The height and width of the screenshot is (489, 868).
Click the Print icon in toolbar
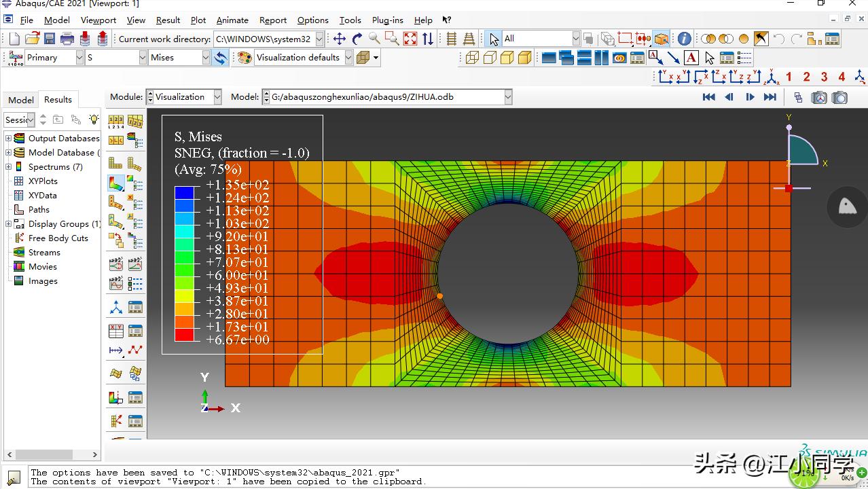[67, 39]
